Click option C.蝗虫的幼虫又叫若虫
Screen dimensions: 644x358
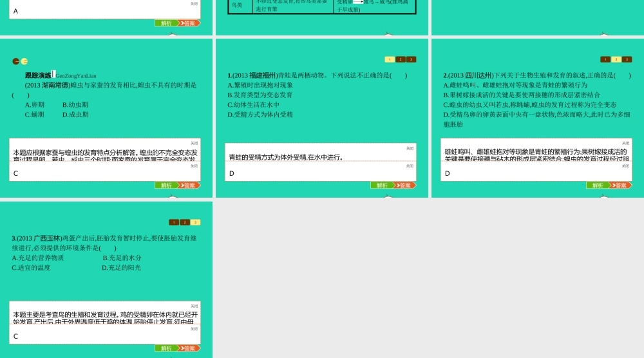[x=530, y=105]
